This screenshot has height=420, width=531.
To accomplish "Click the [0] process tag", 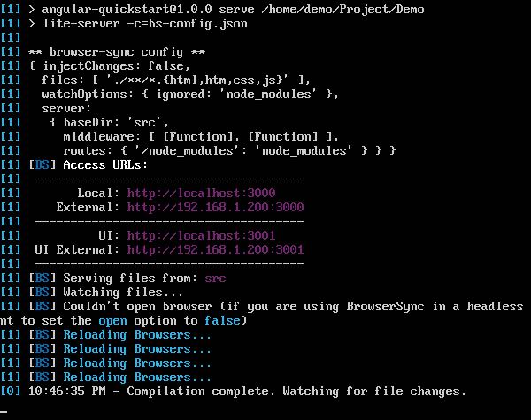I will [10, 391].
